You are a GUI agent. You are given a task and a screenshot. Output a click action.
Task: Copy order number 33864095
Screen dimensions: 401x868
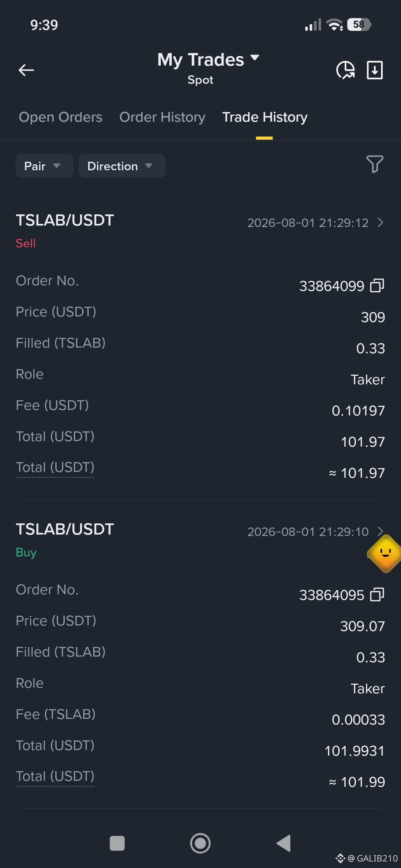[x=377, y=595]
